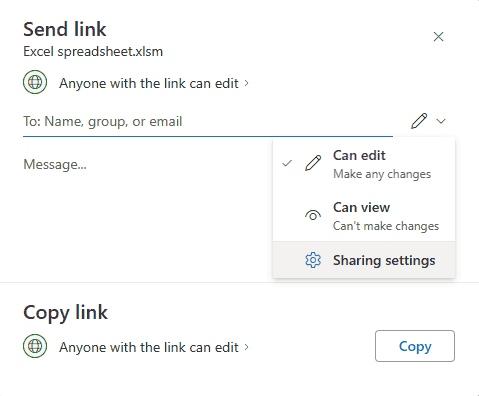The height and width of the screenshot is (396, 479).
Task: Click the gear icon for Sharing settings
Action: 313,260
